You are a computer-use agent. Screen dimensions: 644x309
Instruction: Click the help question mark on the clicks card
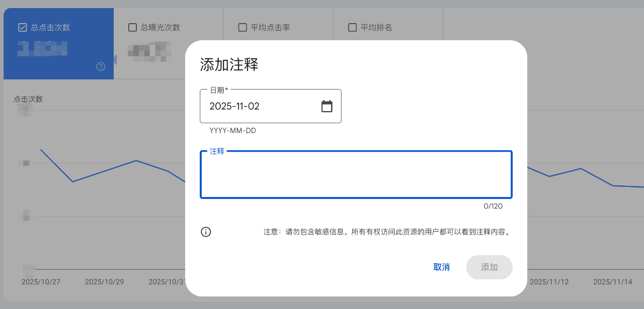coord(101,66)
